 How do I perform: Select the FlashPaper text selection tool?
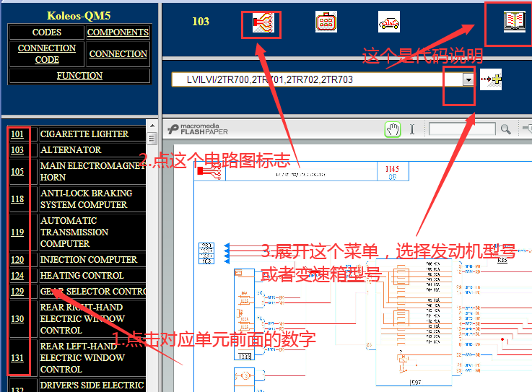click(x=412, y=129)
